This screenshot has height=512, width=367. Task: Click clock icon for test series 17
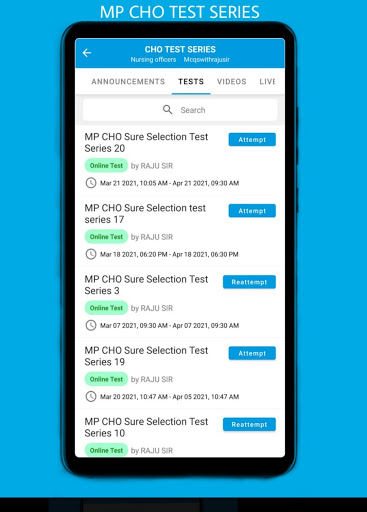pyautogui.click(x=91, y=254)
